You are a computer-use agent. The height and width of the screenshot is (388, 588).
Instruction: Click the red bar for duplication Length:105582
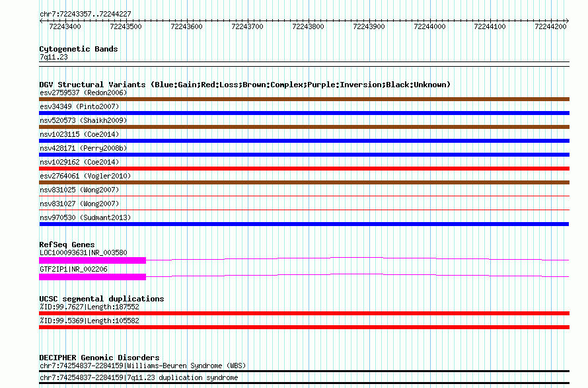(x=304, y=327)
